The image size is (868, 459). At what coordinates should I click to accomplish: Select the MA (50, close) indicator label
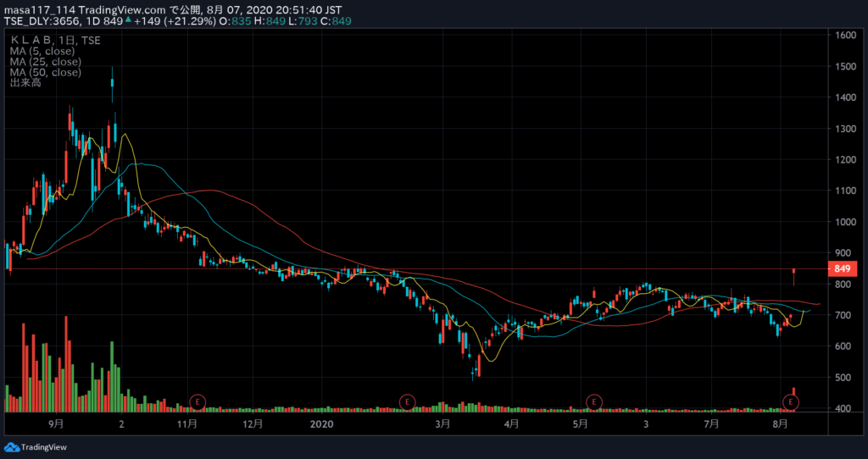(x=46, y=73)
